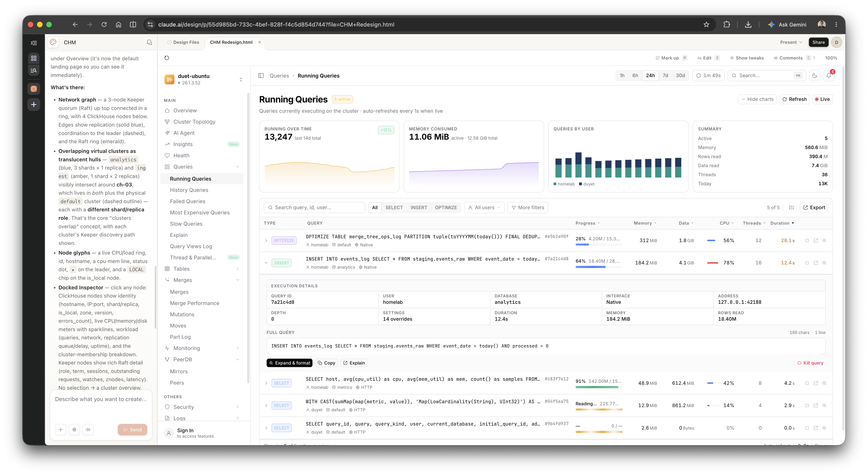Reload the page in the browser

coord(104,25)
